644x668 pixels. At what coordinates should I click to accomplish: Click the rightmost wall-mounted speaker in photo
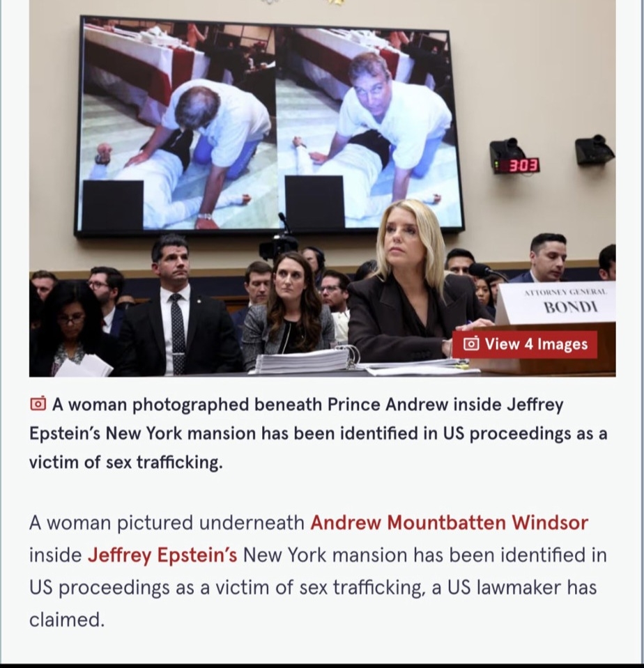594,150
